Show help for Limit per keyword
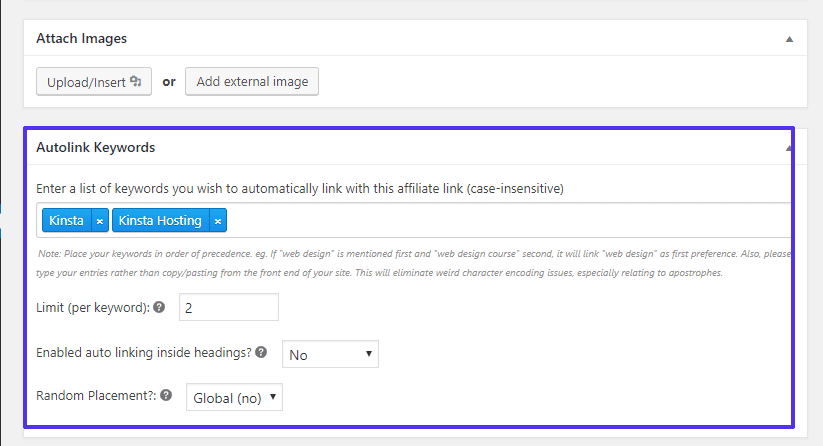 pyautogui.click(x=159, y=308)
